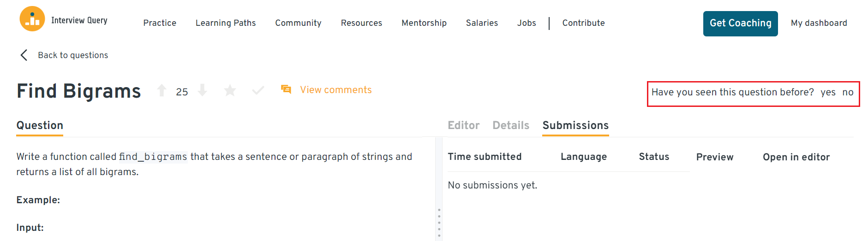This screenshot has height=241, width=868.
Task: Click the back arrow chevron
Action: pos(24,55)
